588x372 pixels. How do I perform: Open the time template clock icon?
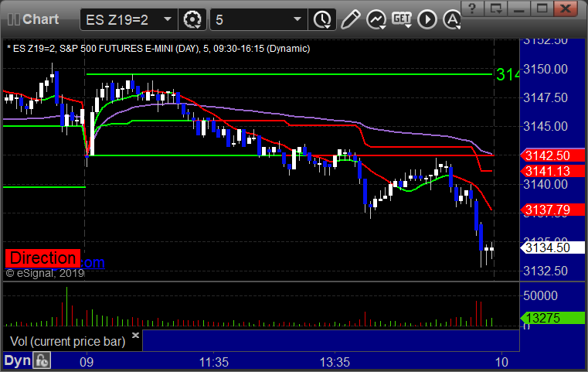click(322, 19)
